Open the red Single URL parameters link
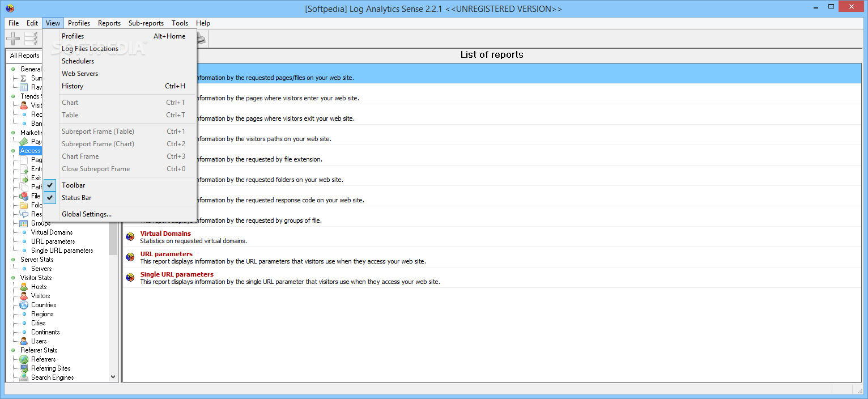This screenshot has width=868, height=399. coord(177,274)
